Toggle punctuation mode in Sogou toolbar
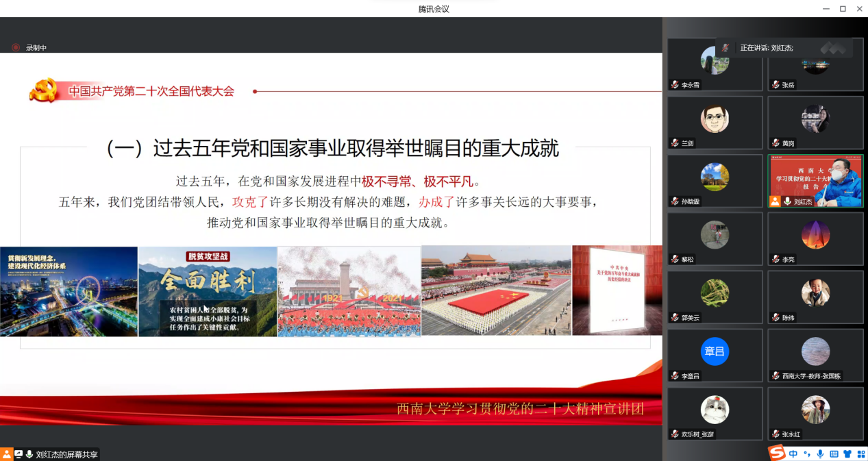The height and width of the screenshot is (461, 868). (808, 453)
